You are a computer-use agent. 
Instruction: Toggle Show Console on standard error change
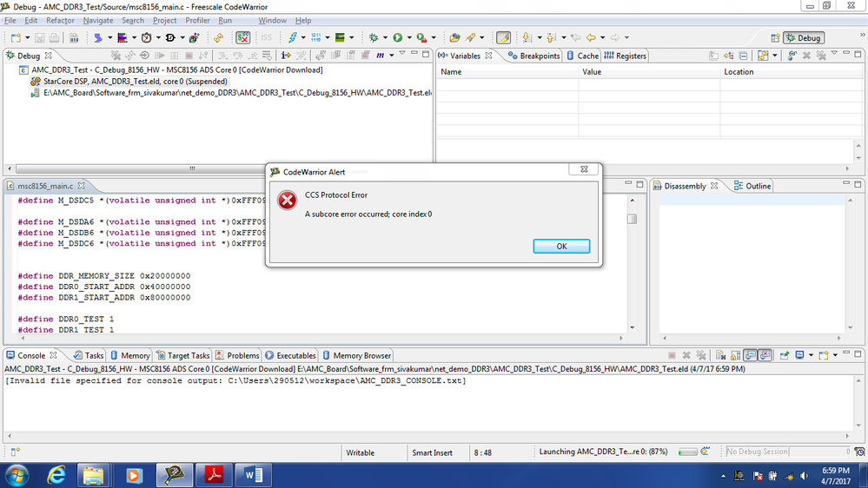pyautogui.click(x=765, y=355)
